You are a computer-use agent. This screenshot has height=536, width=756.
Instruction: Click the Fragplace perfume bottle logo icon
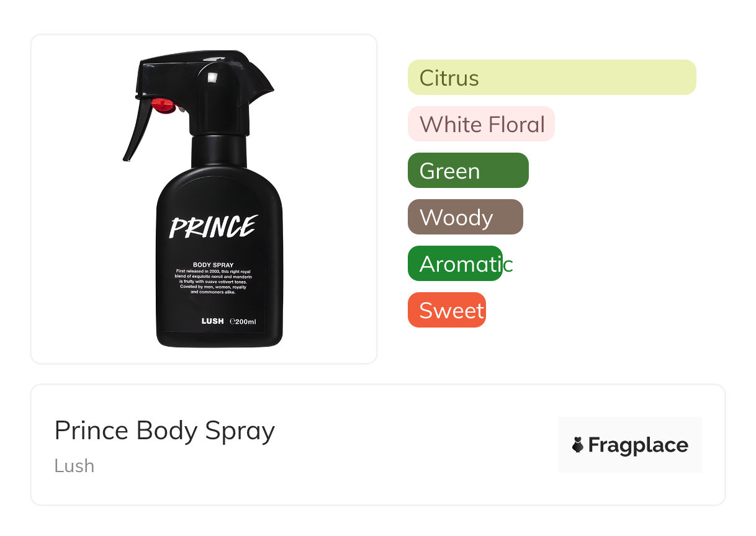(578, 445)
